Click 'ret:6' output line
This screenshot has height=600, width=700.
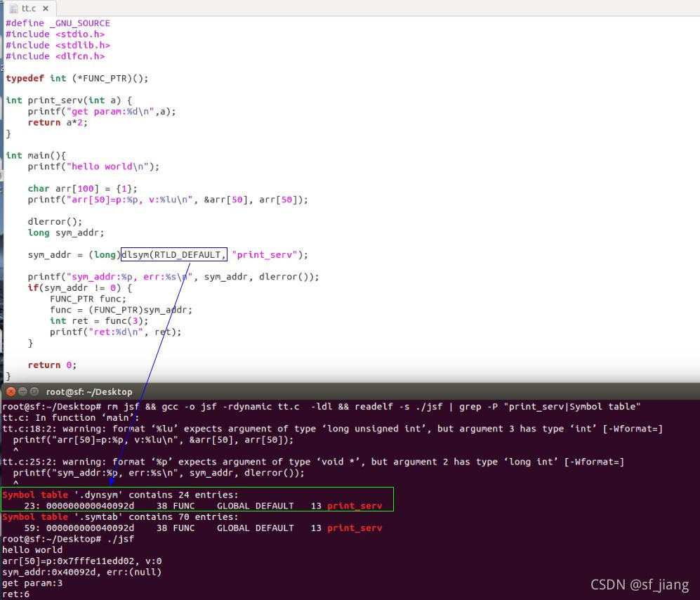tap(15, 594)
